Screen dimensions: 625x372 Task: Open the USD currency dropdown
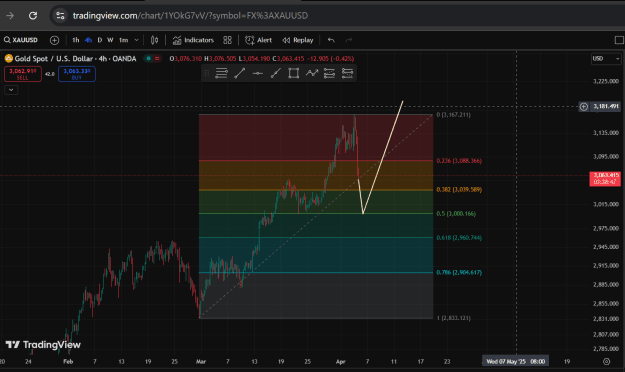coord(606,59)
